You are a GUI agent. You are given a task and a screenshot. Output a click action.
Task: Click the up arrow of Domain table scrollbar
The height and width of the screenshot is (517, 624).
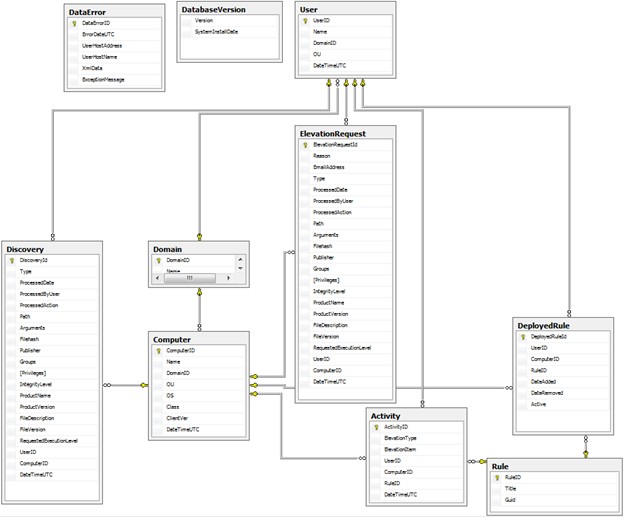click(240, 259)
